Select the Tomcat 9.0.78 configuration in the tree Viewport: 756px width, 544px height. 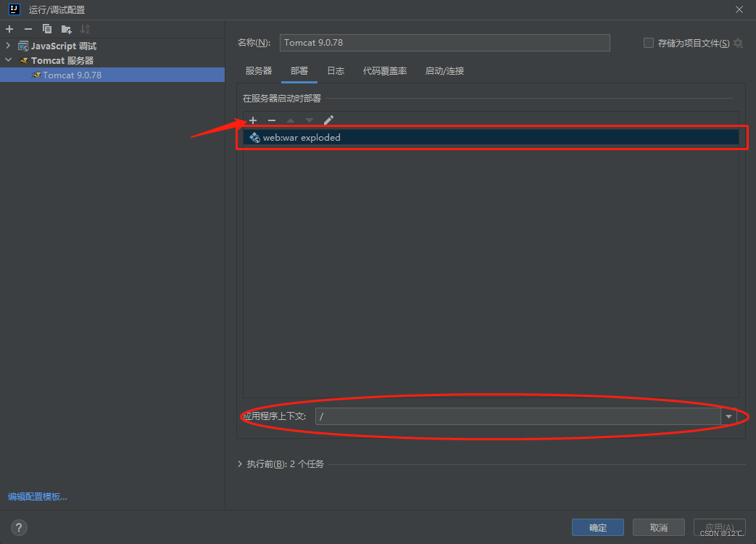pyautogui.click(x=112, y=75)
